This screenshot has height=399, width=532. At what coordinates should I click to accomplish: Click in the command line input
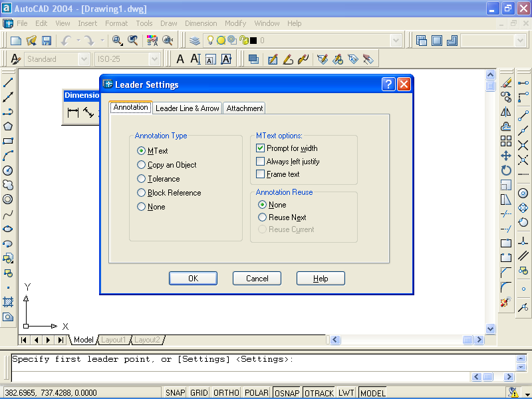point(241,376)
